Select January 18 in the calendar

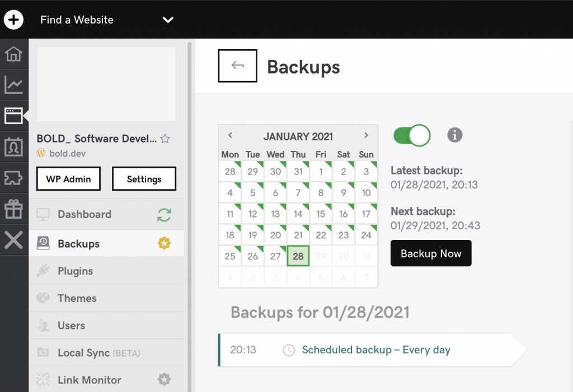tap(230, 234)
